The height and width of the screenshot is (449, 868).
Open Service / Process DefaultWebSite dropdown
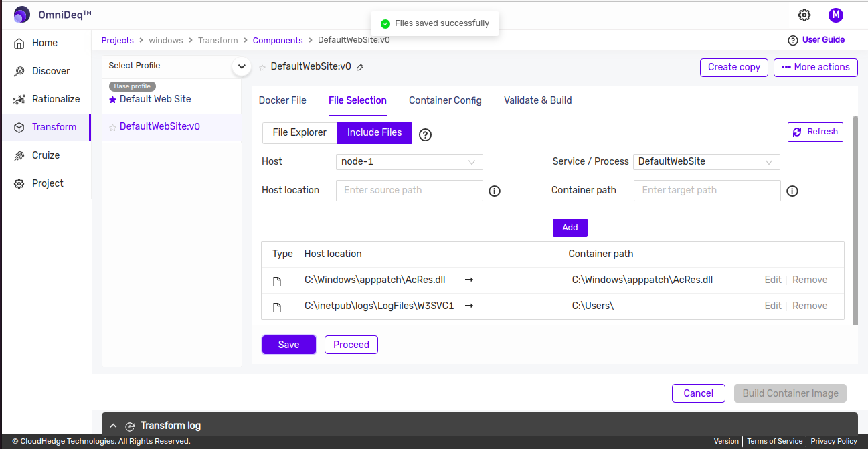coord(706,162)
